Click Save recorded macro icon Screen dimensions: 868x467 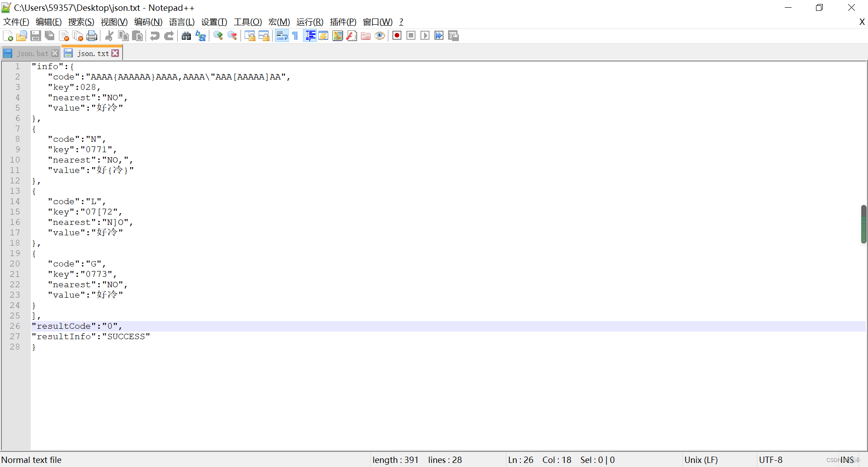(x=453, y=36)
